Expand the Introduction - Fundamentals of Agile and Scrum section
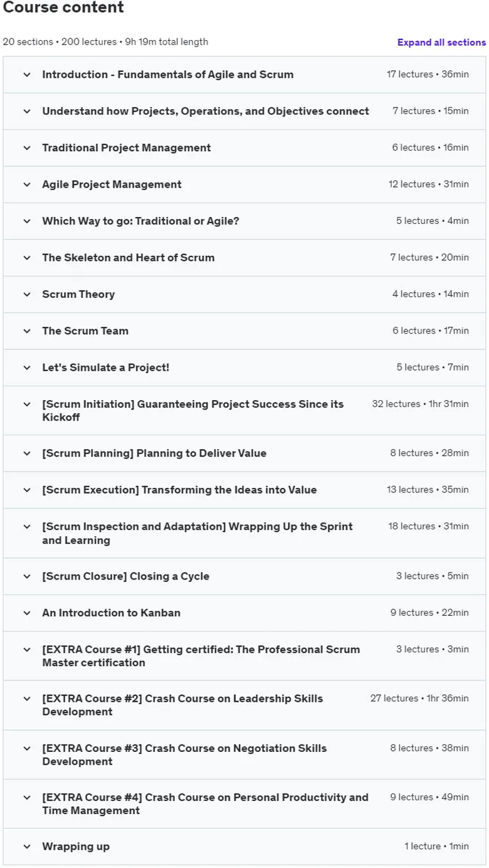 244,75
